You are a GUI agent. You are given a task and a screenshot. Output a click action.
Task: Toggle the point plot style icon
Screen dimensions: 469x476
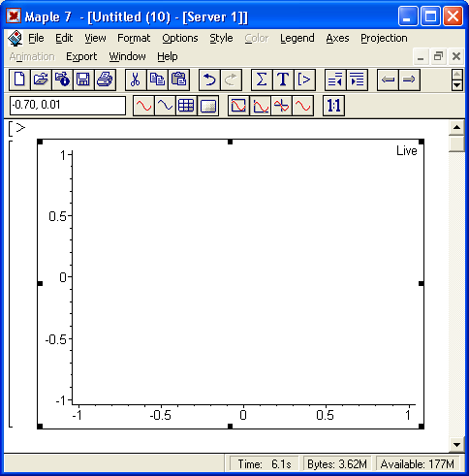(165, 106)
